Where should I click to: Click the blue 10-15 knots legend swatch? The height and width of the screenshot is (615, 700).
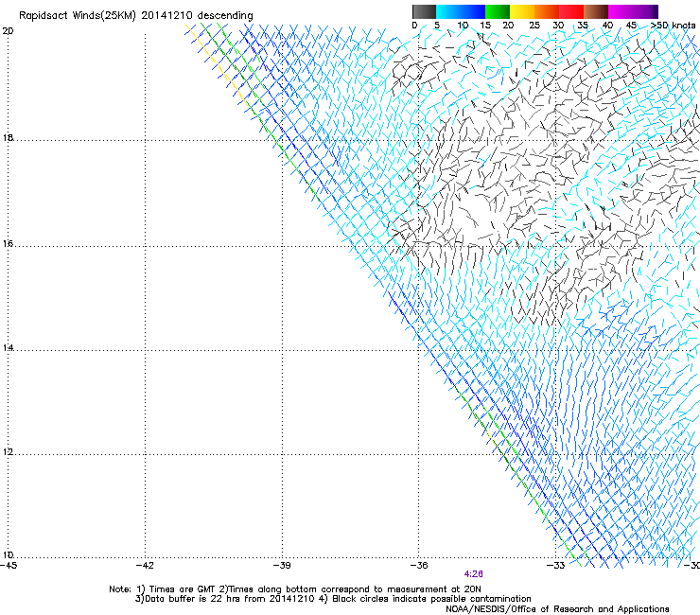click(473, 11)
